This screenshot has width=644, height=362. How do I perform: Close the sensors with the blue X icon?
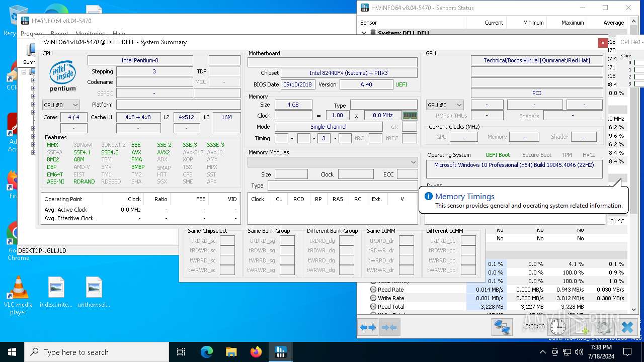click(x=627, y=327)
